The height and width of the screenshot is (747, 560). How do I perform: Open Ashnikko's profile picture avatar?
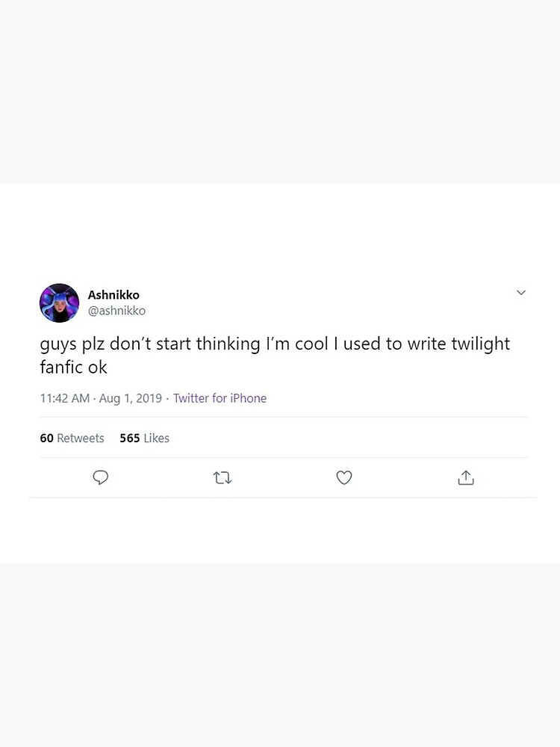click(60, 303)
